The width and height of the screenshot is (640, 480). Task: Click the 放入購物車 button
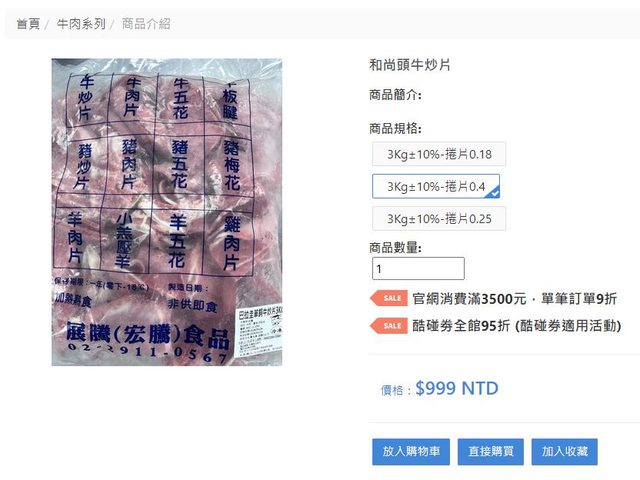coord(411,451)
